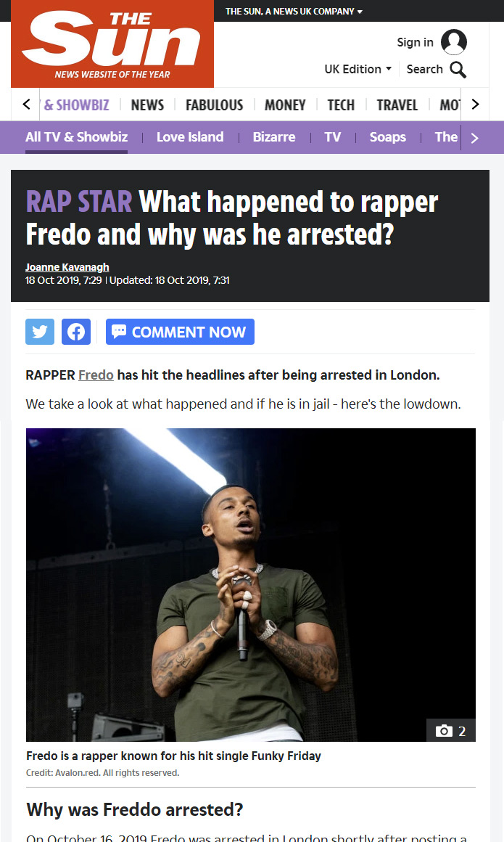
Task: Open the Money menu section
Action: (285, 105)
